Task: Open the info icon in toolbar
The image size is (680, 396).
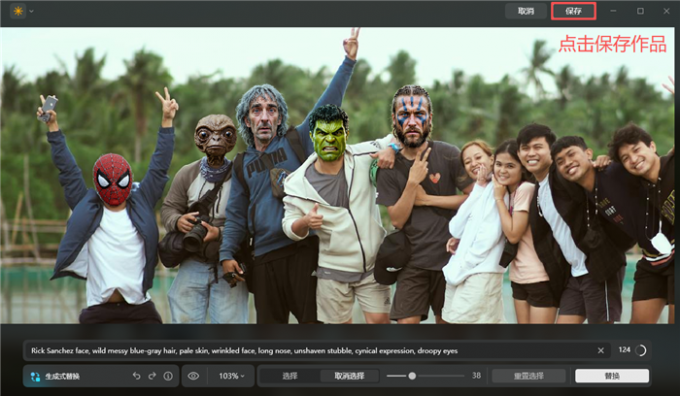Action: point(168,376)
